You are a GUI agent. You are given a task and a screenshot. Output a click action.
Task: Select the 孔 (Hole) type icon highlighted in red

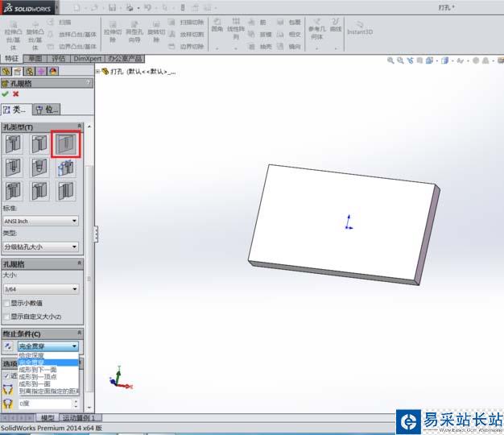click(x=66, y=143)
